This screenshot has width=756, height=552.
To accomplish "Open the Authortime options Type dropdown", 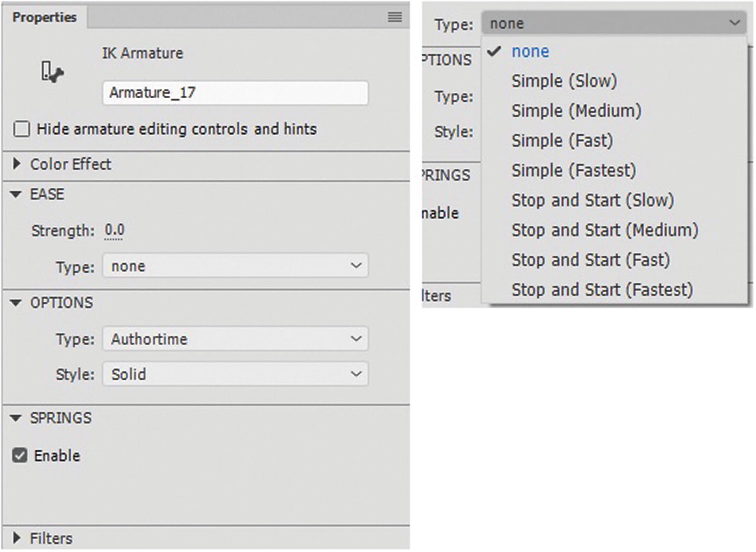I will coord(234,339).
